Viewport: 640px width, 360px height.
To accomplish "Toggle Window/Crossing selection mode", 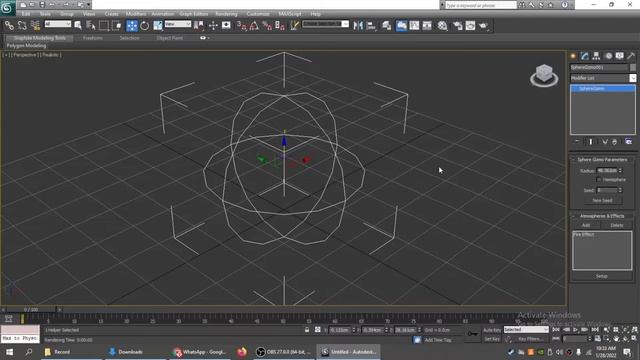I will 117,26.
